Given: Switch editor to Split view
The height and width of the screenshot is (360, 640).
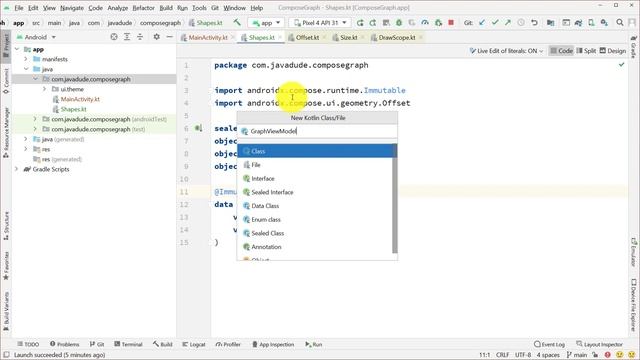Looking at the screenshot, I should 586,51.
